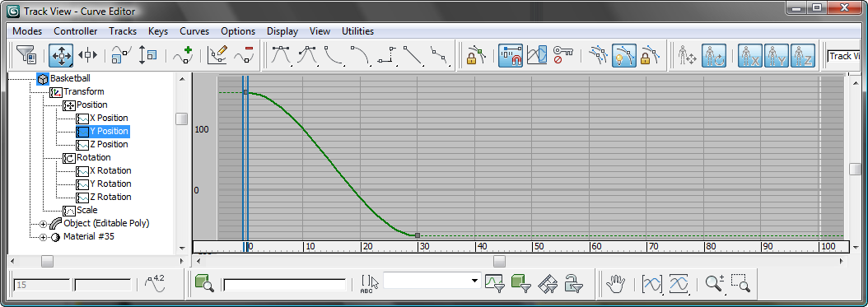Toggle the Show Tangents lightbulb button

coord(623,55)
